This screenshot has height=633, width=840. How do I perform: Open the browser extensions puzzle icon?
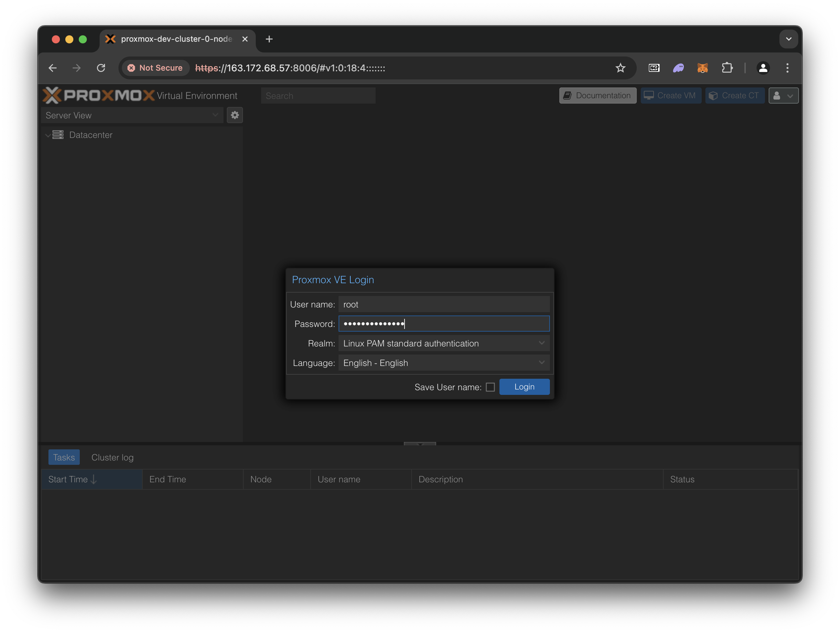(x=727, y=68)
